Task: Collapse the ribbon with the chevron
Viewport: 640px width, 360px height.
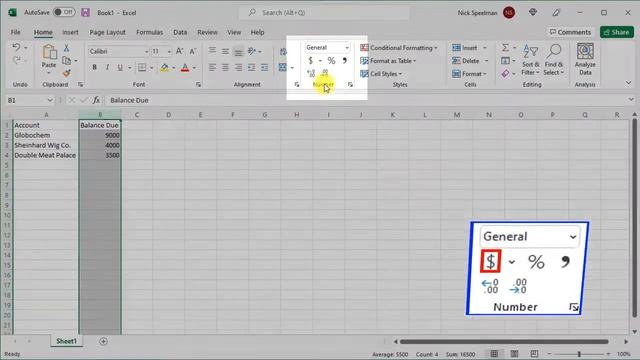Action: coord(629,83)
